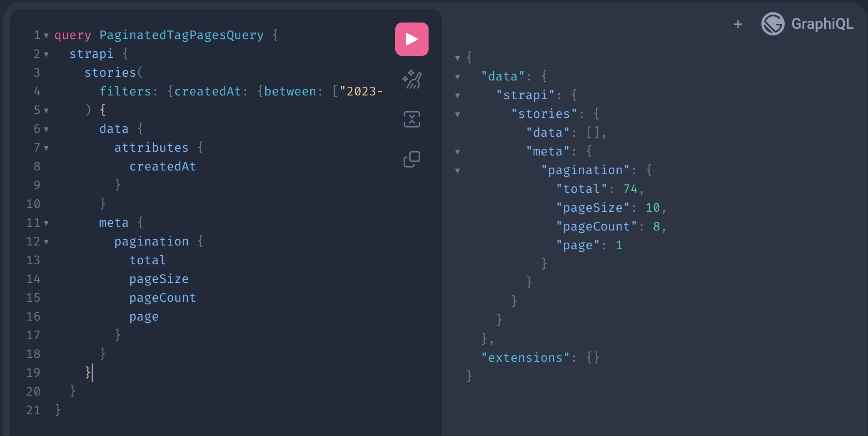Open a new tab with the plus icon
The width and height of the screenshot is (868, 436).
738,24
